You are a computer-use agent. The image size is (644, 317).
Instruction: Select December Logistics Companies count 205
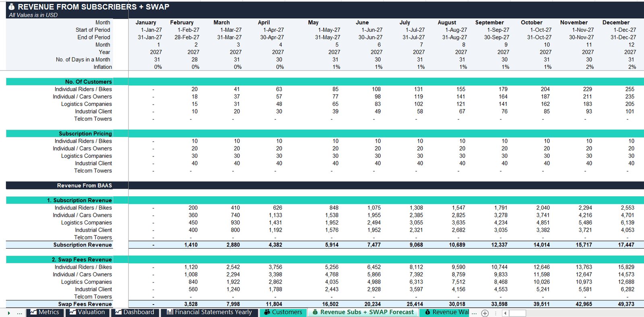point(630,104)
